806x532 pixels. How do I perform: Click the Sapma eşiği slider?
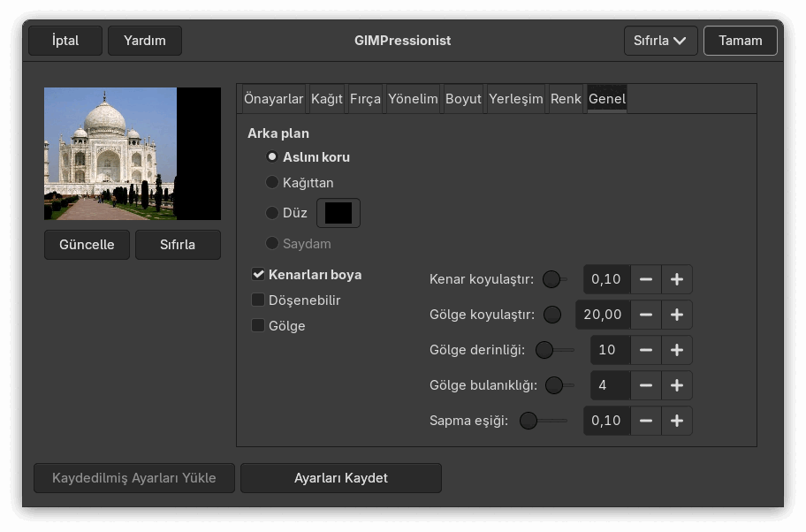coord(544,421)
